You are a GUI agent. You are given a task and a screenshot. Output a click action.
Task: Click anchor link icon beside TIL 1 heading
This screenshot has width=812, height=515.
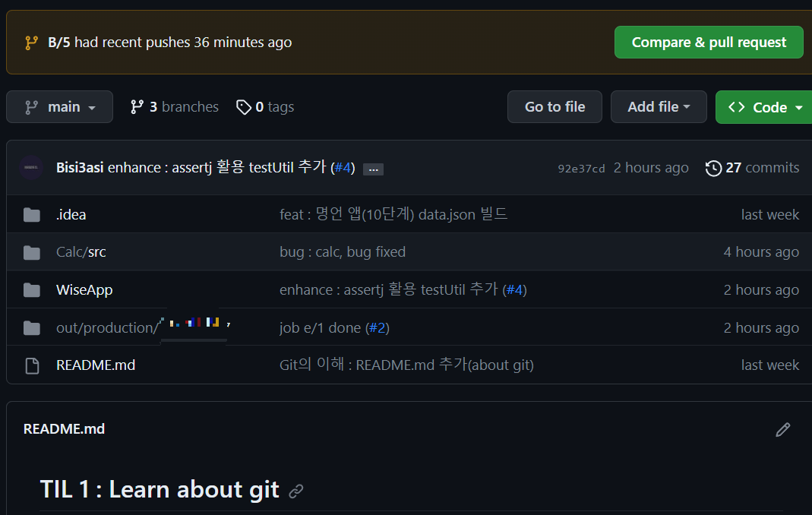[295, 491]
